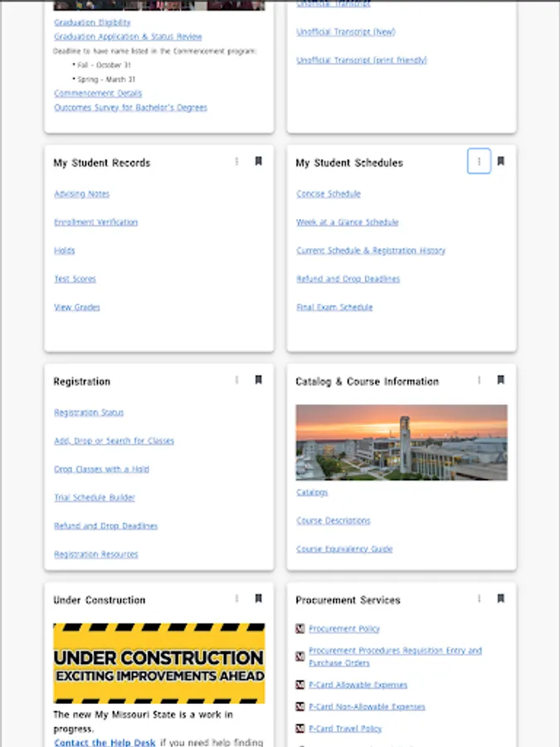Click the icon beside P-Card Travel Policy
The image size is (560, 747).
[x=300, y=729]
